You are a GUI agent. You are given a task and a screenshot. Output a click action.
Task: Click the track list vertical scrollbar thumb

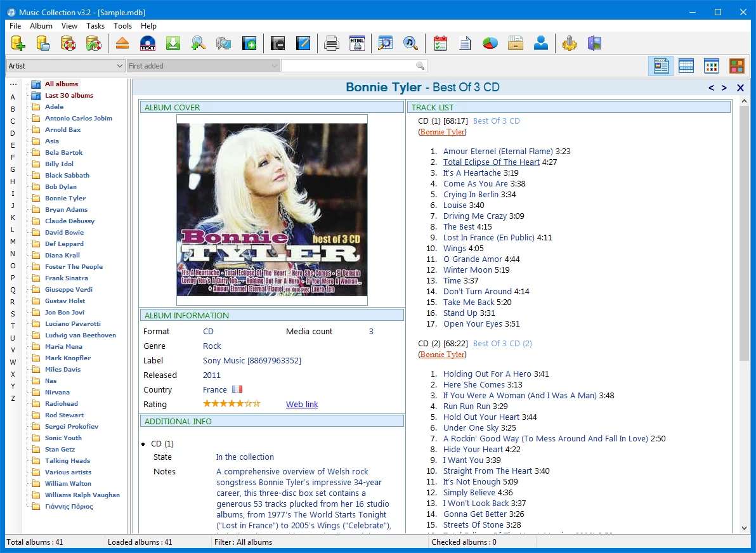(744, 233)
